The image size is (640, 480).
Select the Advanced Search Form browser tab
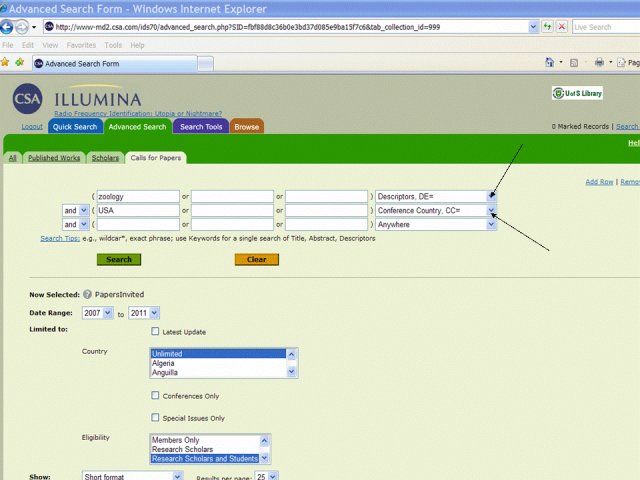[x=114, y=64]
